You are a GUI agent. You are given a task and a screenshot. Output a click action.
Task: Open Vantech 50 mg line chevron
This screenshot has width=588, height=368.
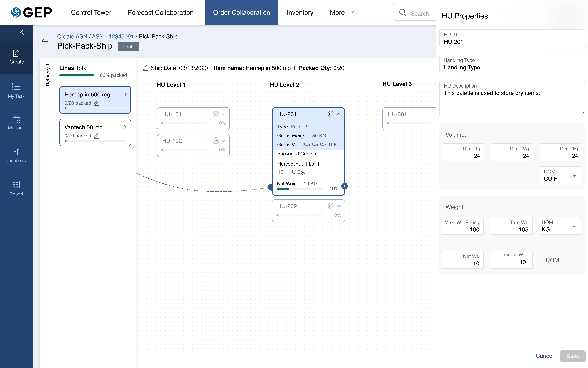pyautogui.click(x=125, y=127)
